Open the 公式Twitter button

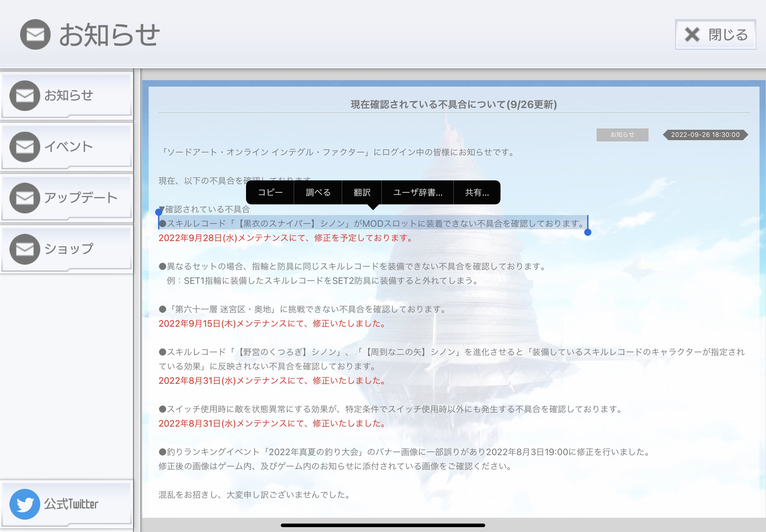click(67, 504)
